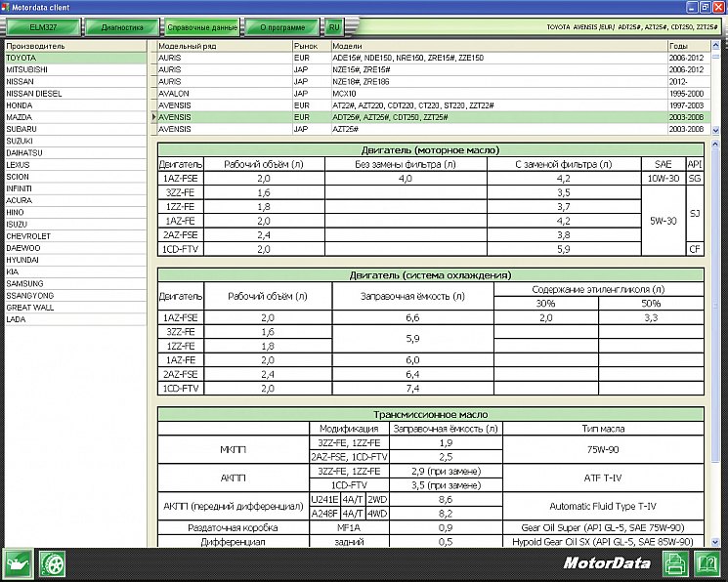
Task: Select AVENSIS EUR 1997-2003 row
Action: click(x=431, y=105)
